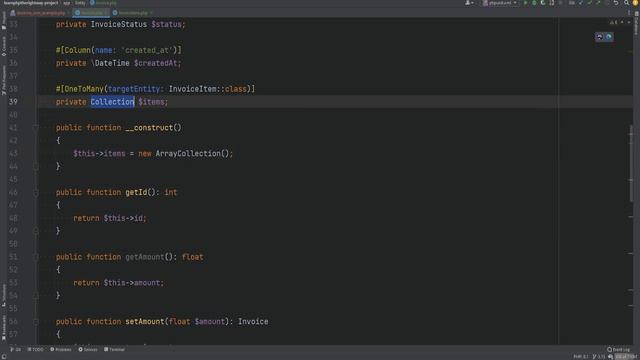The image size is (640, 360).
Task: Run the current configuration with green play icon
Action: point(526,3)
